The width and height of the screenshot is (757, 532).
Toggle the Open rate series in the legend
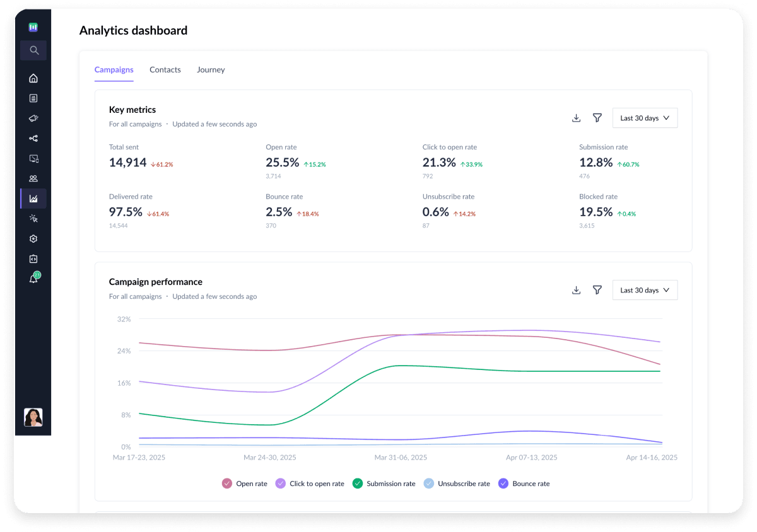(x=245, y=483)
